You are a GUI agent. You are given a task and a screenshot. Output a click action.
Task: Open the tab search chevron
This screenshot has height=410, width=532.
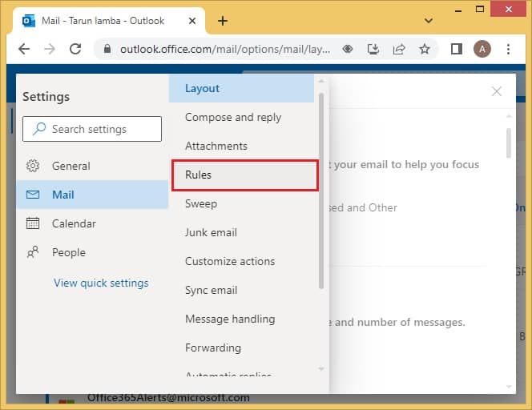[x=429, y=21]
